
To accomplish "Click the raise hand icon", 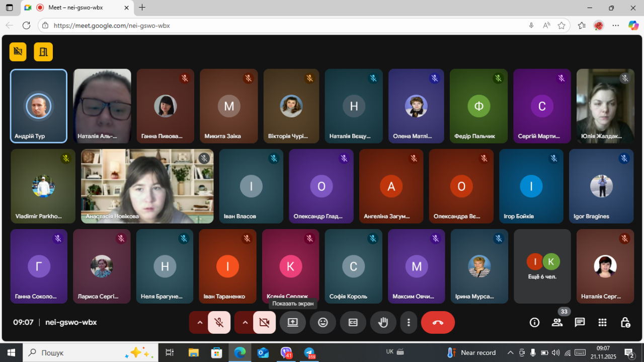I will click(383, 323).
